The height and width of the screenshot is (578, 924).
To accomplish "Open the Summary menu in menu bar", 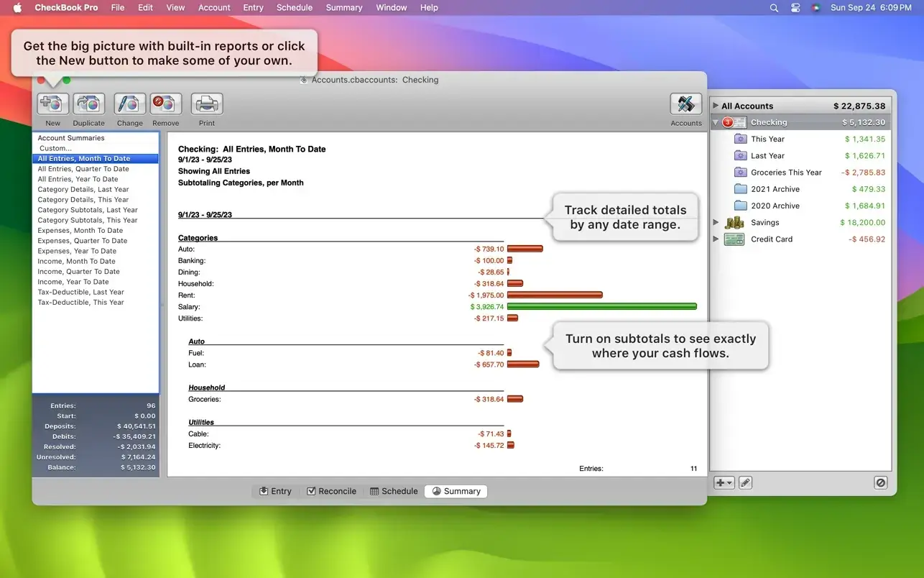I will (x=343, y=8).
